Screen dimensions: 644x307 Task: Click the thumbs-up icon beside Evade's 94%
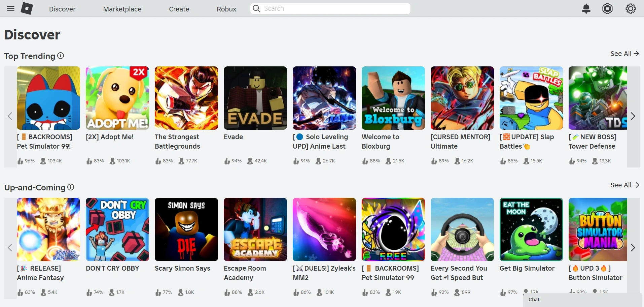pos(227,161)
